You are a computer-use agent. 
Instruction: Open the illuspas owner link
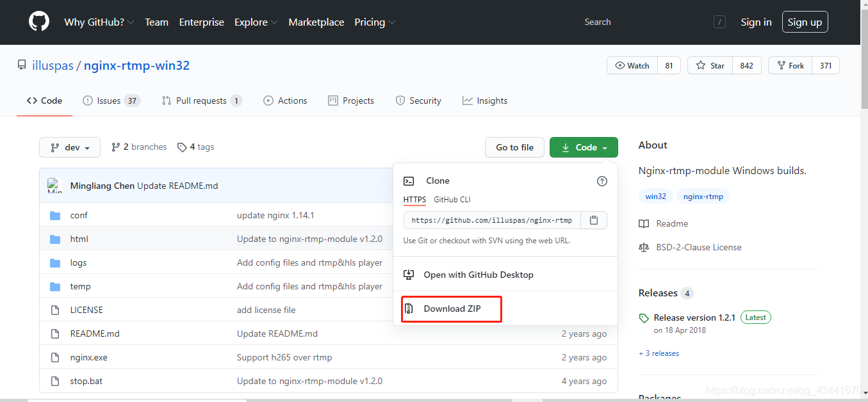pyautogui.click(x=53, y=65)
